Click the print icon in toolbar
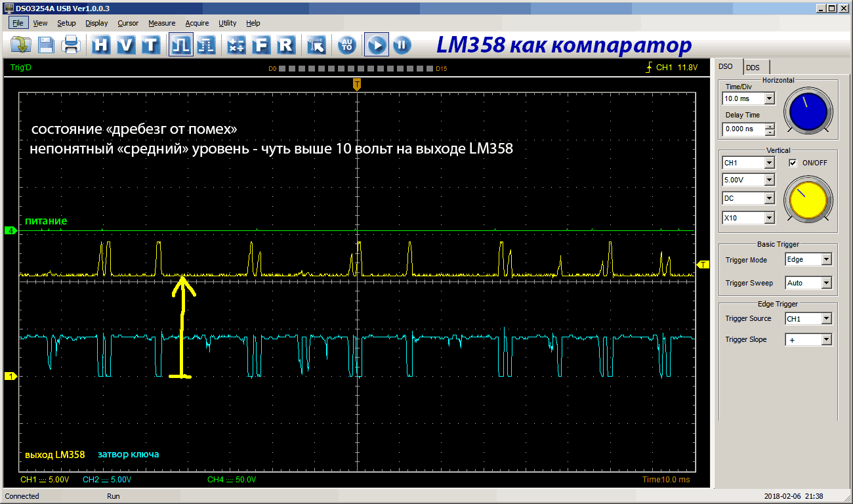 (71, 45)
